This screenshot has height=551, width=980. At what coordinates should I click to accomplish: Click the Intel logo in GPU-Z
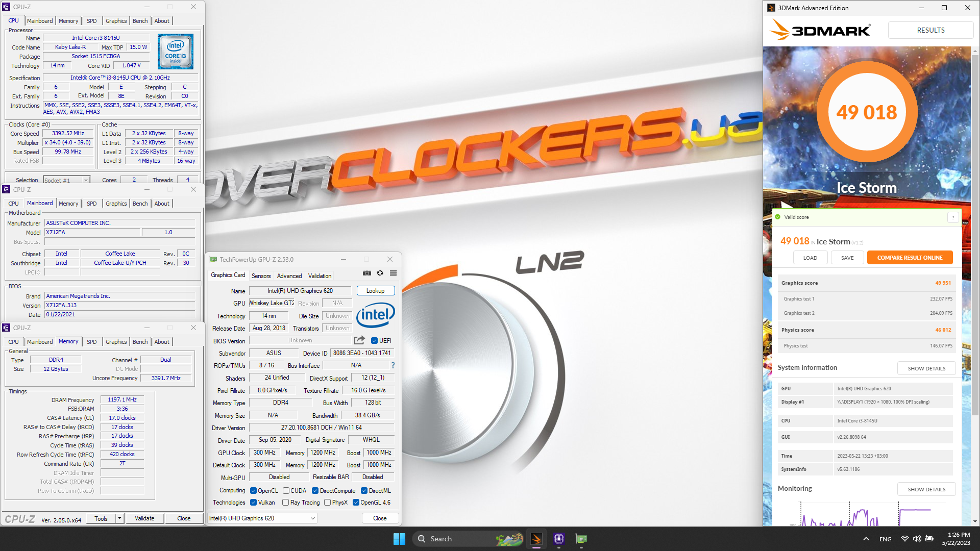click(376, 315)
